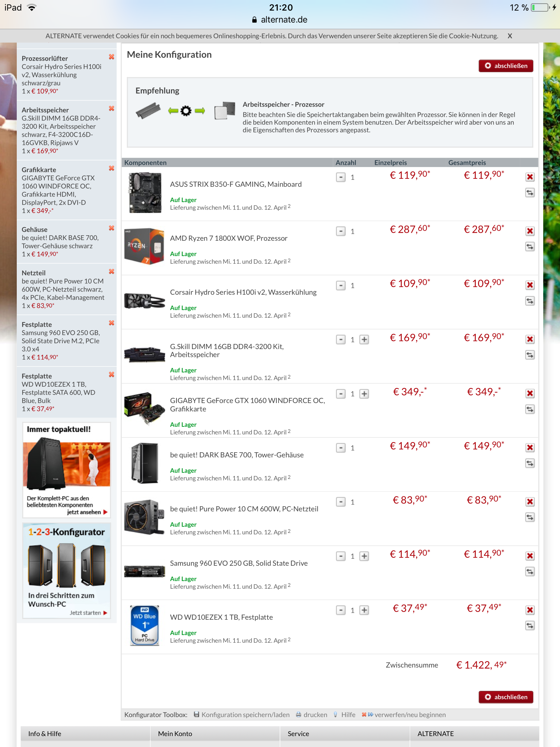The height and width of the screenshot is (747, 560).
Task: Open the Mein Konto footer tab
Action: pyautogui.click(x=215, y=734)
